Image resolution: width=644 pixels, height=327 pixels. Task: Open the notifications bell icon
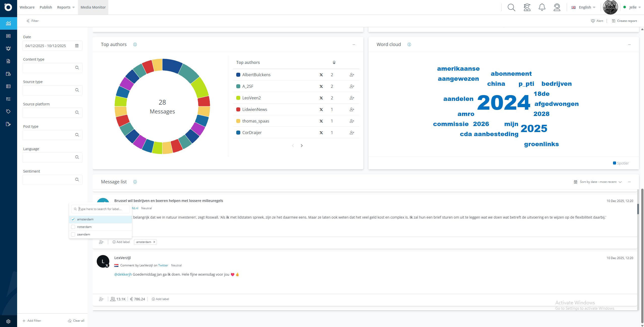click(x=542, y=7)
